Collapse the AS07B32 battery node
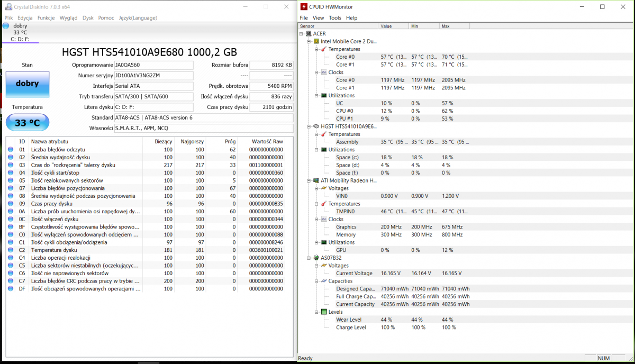 pyautogui.click(x=309, y=258)
